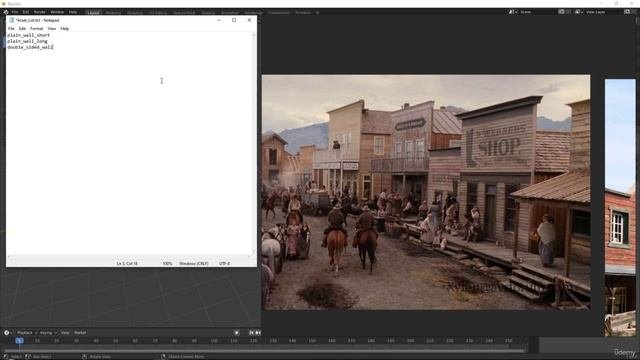640x360 pixels.
Task: Open the Keying dropdown in timeline
Action: click(x=48, y=333)
